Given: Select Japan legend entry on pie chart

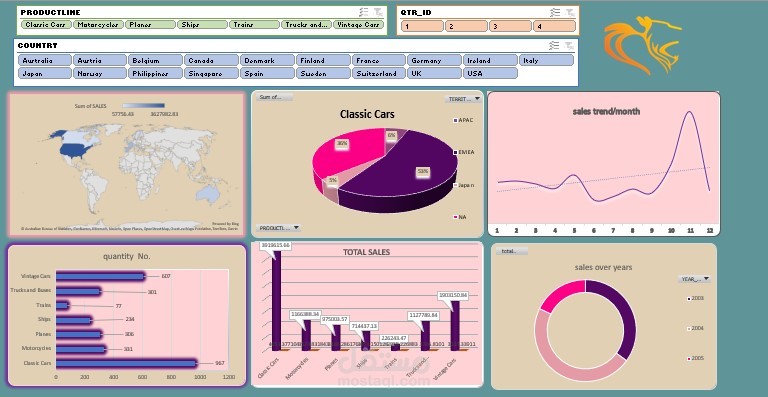Looking at the screenshot, I should 464,185.
